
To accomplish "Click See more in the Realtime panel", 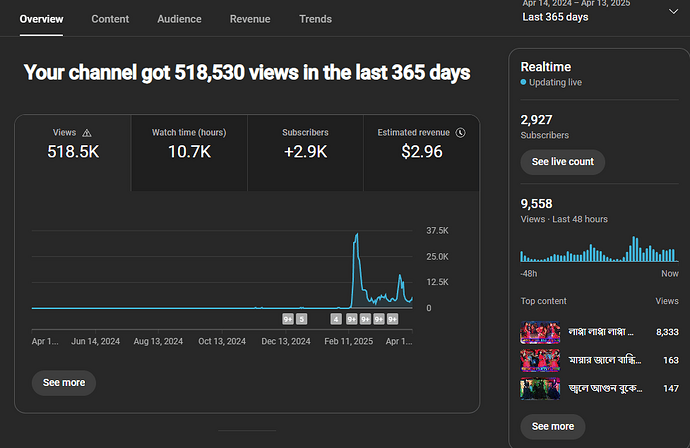I will [553, 426].
